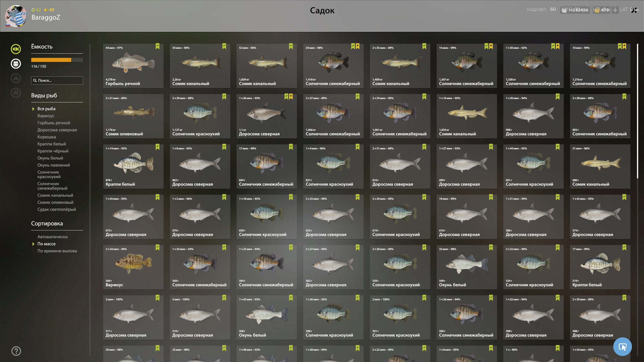
Task: Filter list by Окунь павлиний
Action: click(x=54, y=165)
